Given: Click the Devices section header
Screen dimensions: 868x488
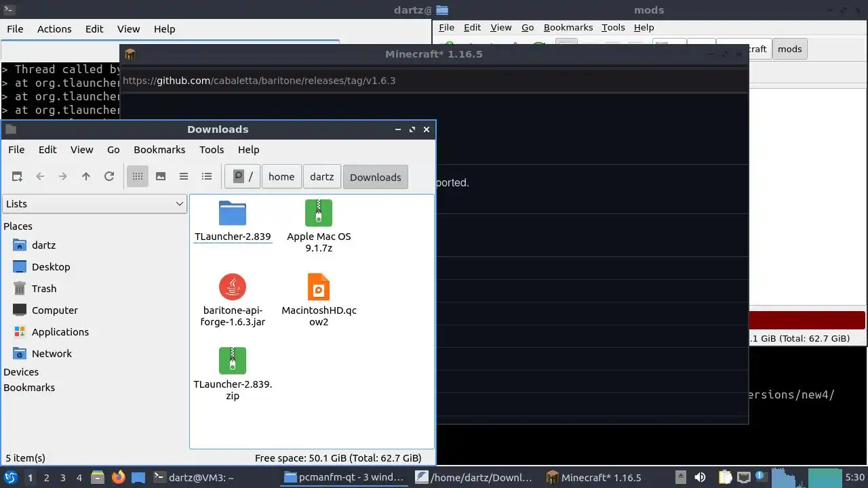Looking at the screenshot, I should [x=21, y=372].
